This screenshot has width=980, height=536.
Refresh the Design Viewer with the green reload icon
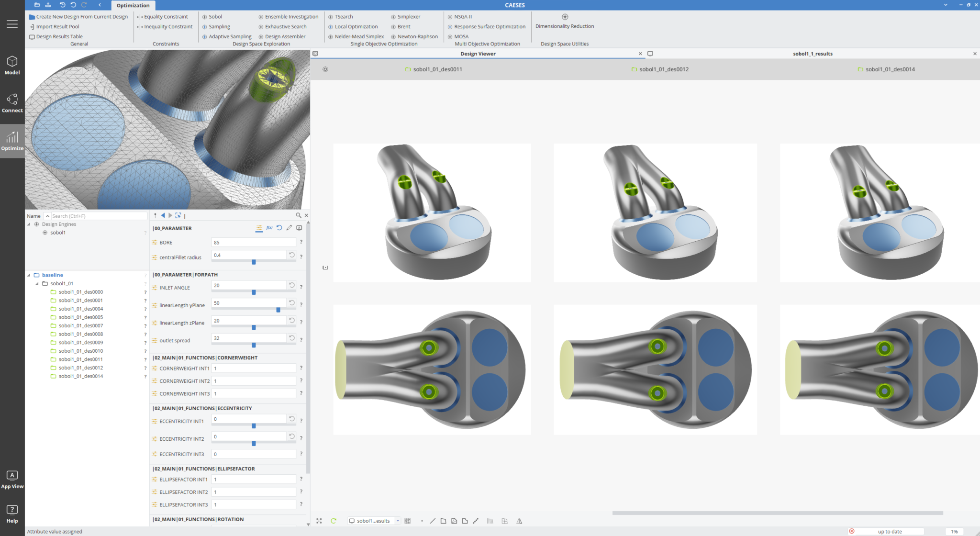point(333,521)
